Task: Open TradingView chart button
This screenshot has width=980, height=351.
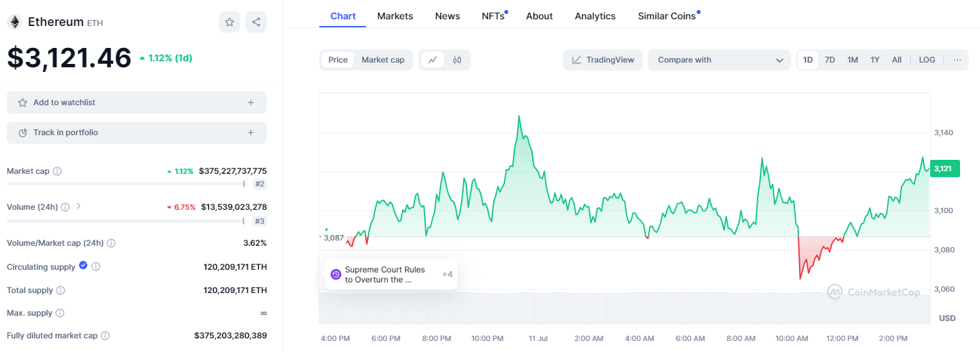Action: pos(603,60)
